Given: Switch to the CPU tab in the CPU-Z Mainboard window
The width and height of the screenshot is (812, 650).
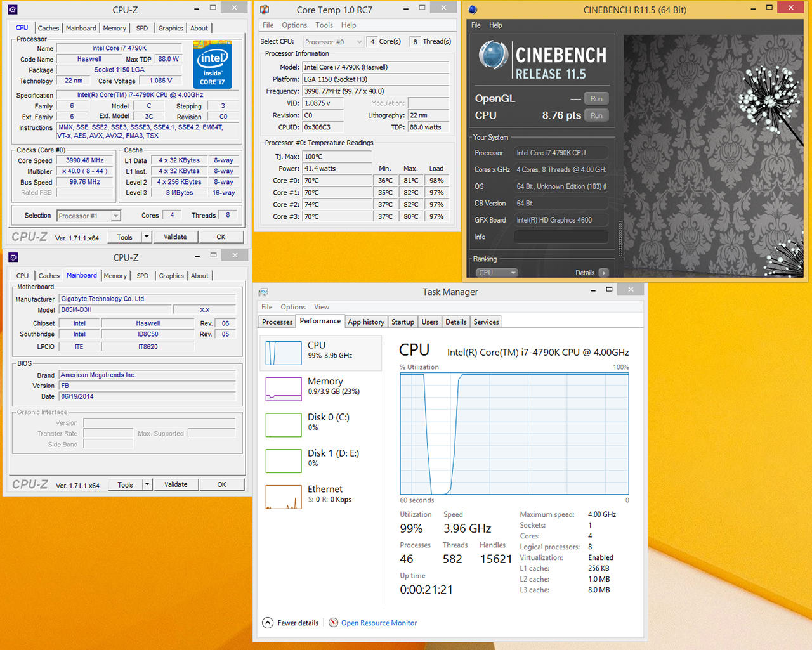Looking at the screenshot, I should point(22,276).
